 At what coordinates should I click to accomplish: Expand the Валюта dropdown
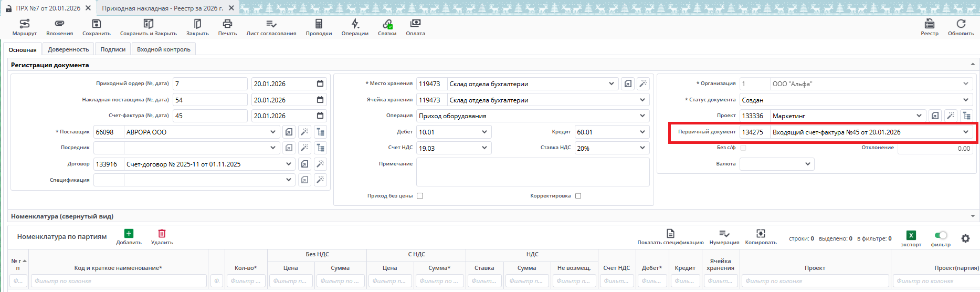point(807,164)
